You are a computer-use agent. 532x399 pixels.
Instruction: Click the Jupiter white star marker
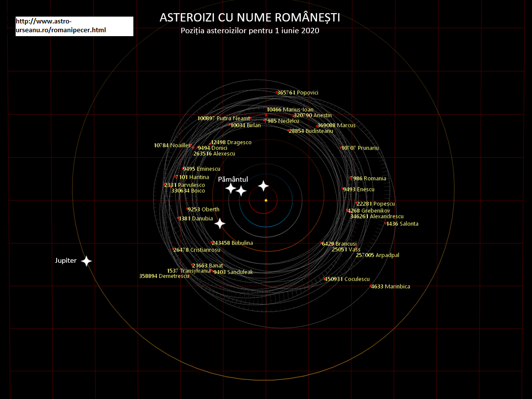[x=86, y=261]
